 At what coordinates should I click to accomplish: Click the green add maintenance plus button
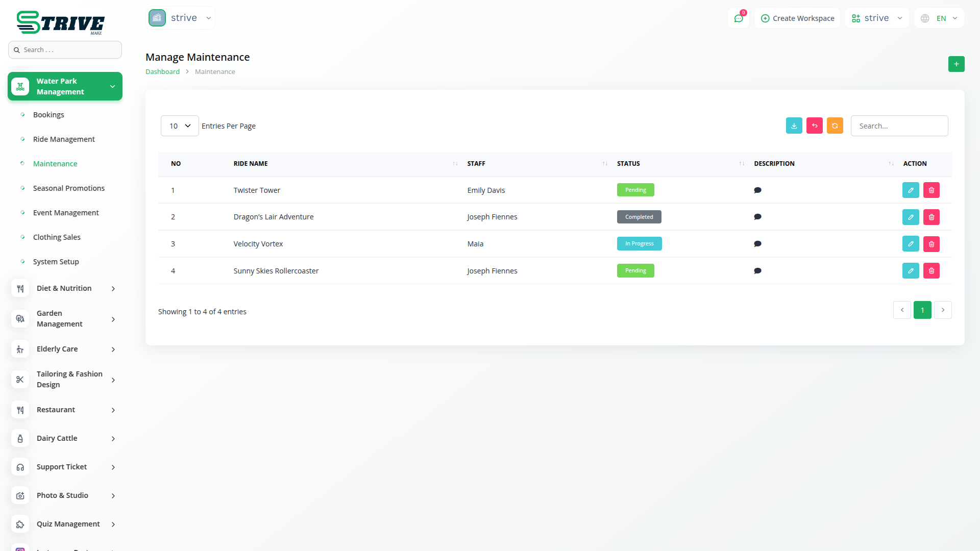(x=956, y=64)
